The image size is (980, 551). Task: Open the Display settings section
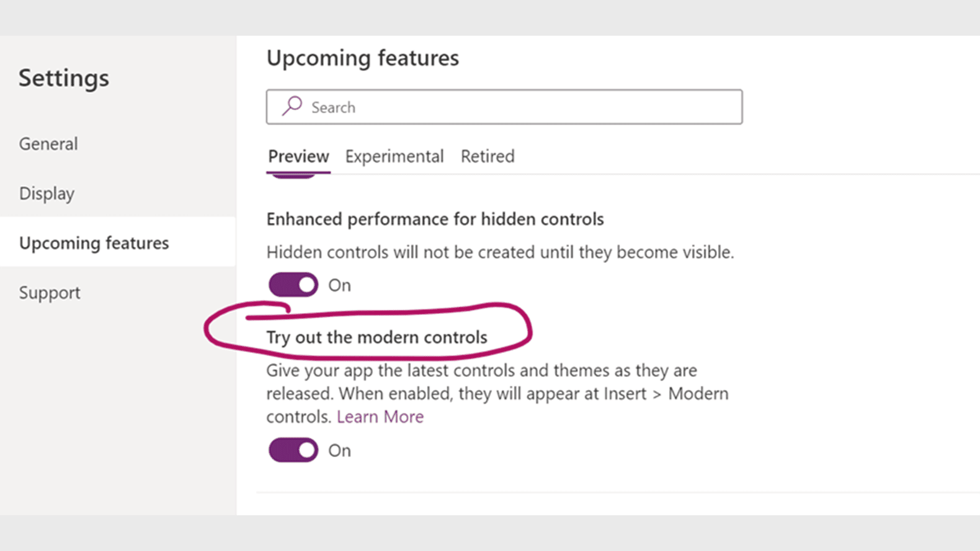(x=47, y=193)
